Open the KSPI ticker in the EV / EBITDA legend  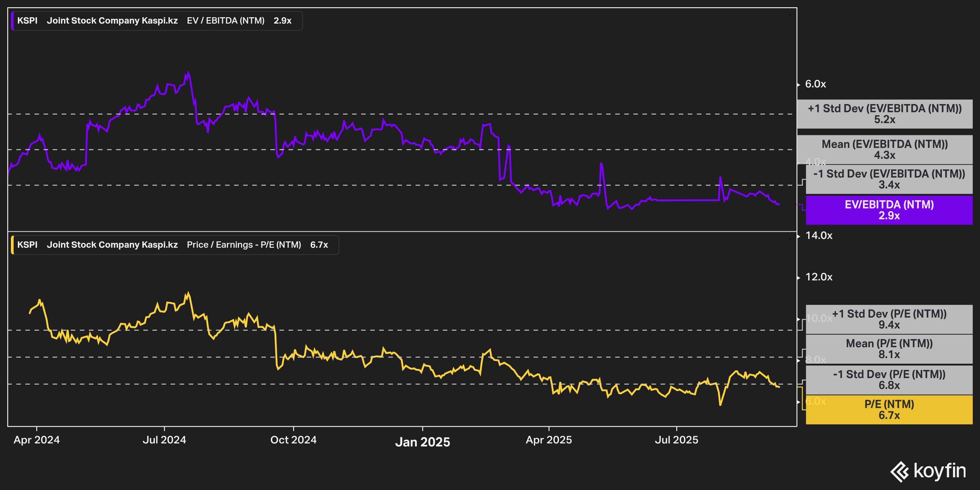tap(28, 21)
